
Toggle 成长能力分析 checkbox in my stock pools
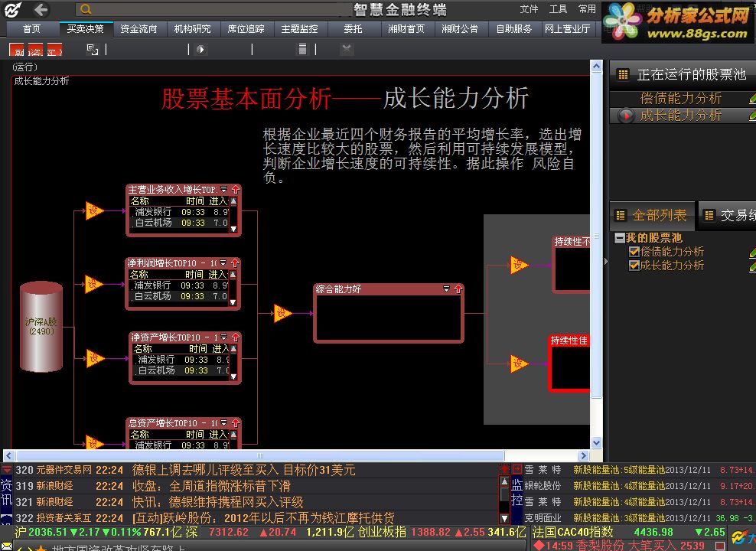click(x=634, y=265)
